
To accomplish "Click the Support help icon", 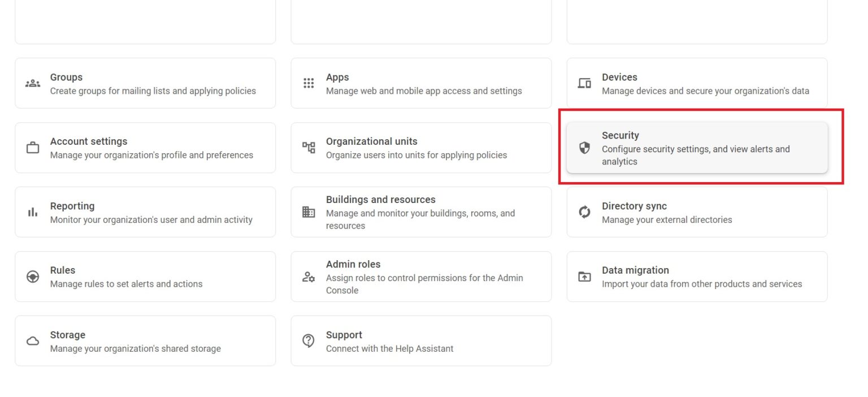I will 308,340.
